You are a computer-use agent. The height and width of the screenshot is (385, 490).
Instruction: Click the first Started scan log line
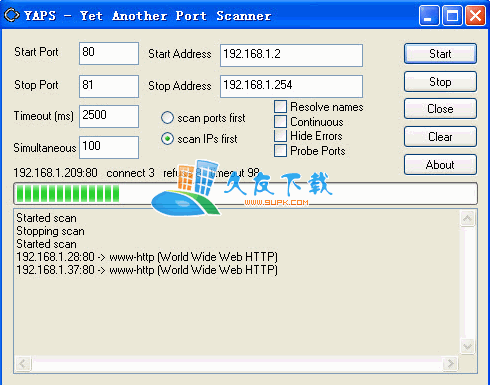point(46,218)
